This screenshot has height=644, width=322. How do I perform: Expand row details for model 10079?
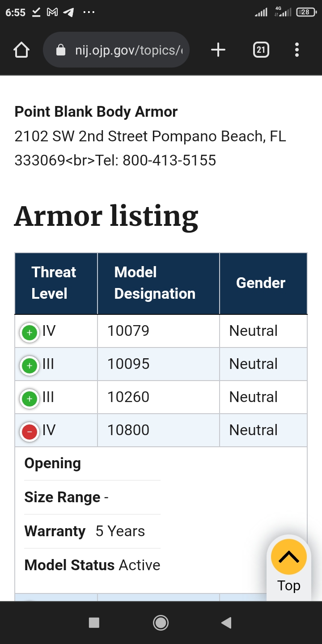coord(30,332)
